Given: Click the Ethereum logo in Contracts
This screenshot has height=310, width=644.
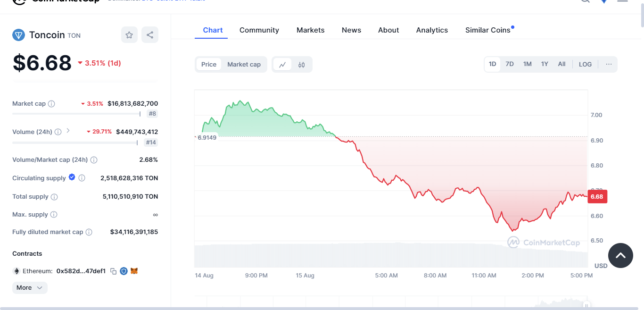Looking at the screenshot, I should tap(17, 271).
